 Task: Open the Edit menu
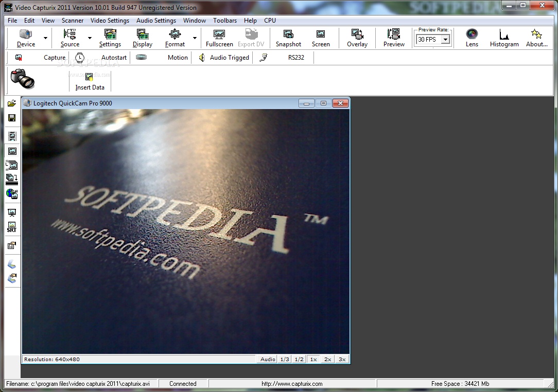[29, 20]
